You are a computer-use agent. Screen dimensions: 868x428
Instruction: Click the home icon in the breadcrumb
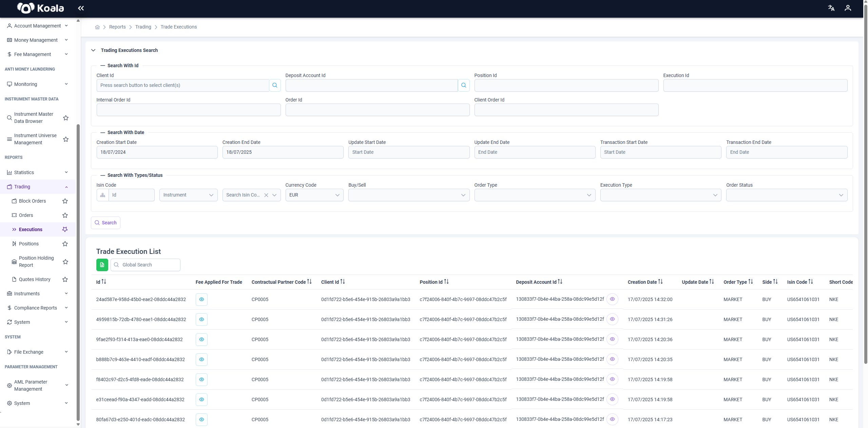[x=97, y=27]
